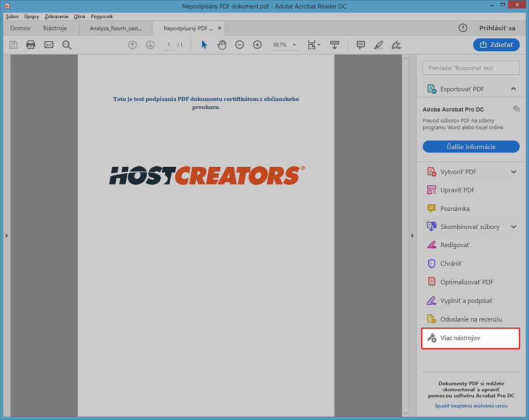The width and height of the screenshot is (529, 420).
Task: Click the tools search field
Action: tap(471, 68)
